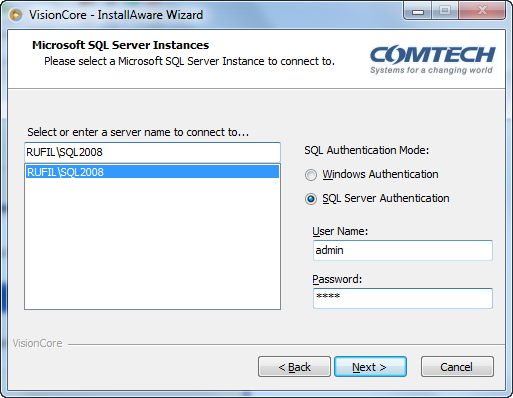Cancel the installation wizard

[457, 367]
